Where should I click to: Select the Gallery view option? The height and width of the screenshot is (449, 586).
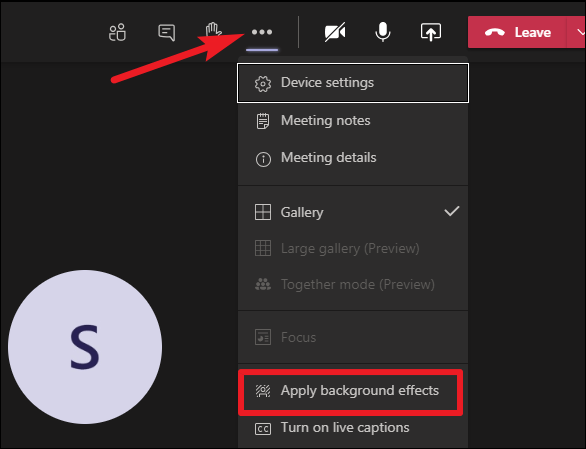(353, 212)
